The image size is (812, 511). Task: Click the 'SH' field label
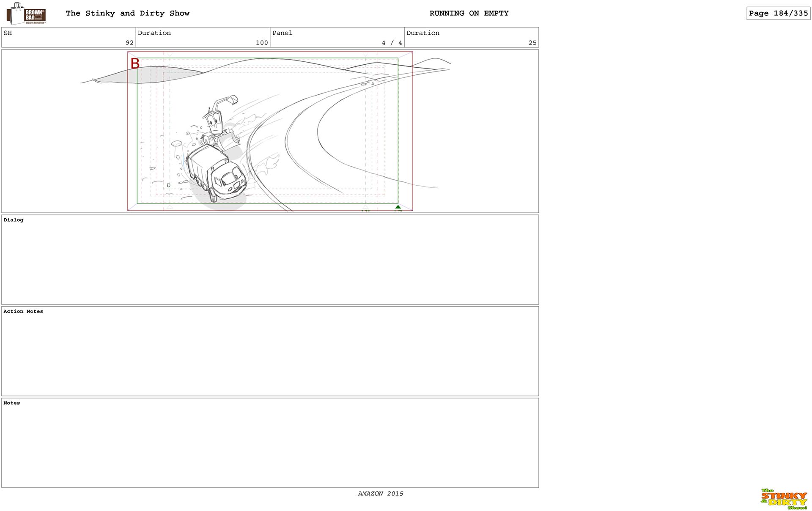8,33
